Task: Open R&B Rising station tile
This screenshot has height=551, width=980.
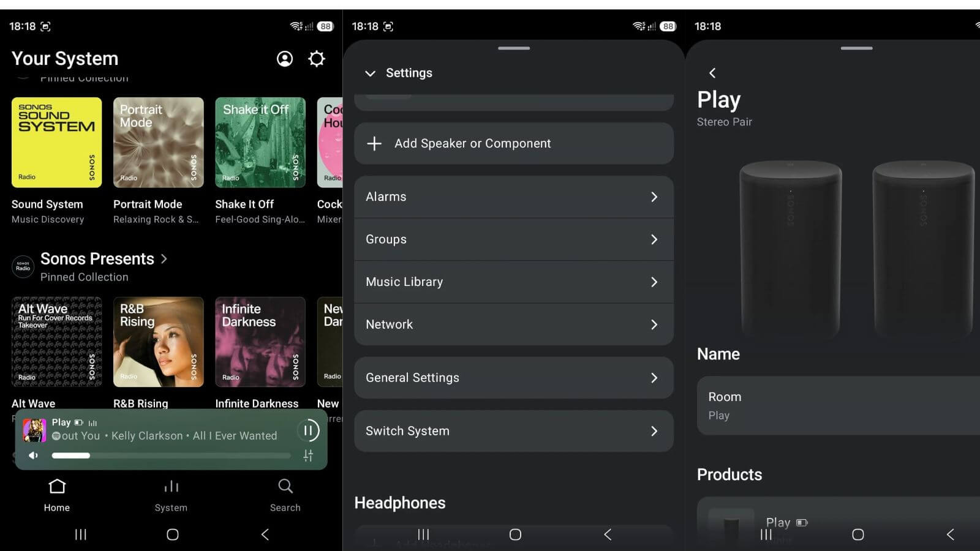Action: click(159, 342)
